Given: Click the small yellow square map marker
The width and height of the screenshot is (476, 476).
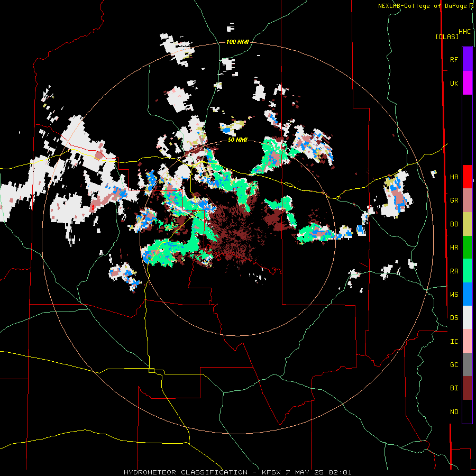Looking at the screenshot, I should tap(151, 370).
